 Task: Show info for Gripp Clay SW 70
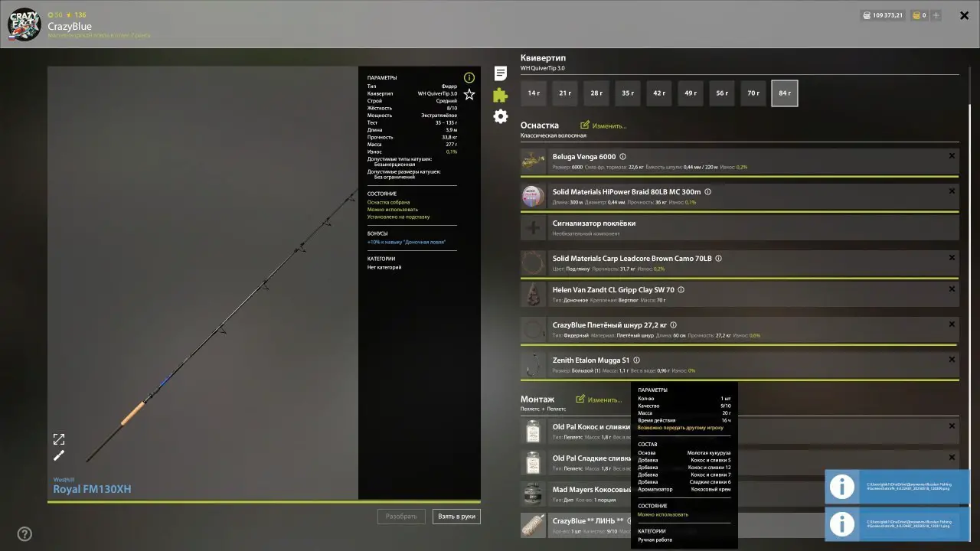681,290
